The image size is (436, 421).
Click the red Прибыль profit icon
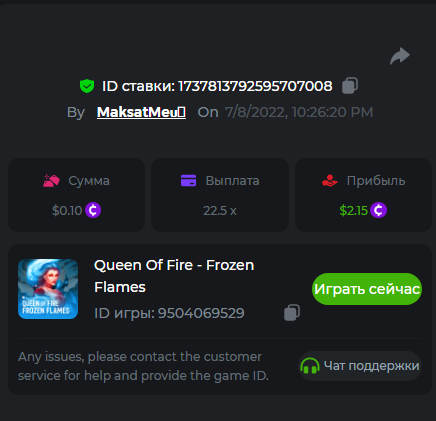(x=330, y=181)
